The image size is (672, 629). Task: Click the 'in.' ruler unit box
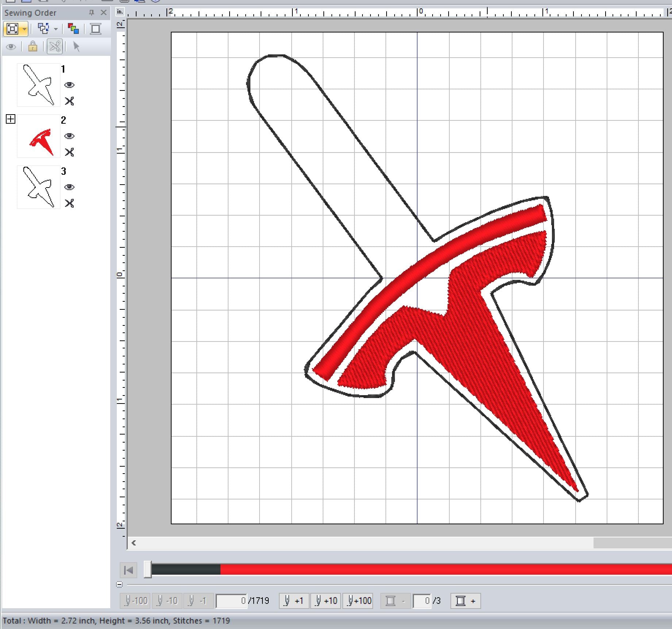pyautogui.click(x=120, y=12)
